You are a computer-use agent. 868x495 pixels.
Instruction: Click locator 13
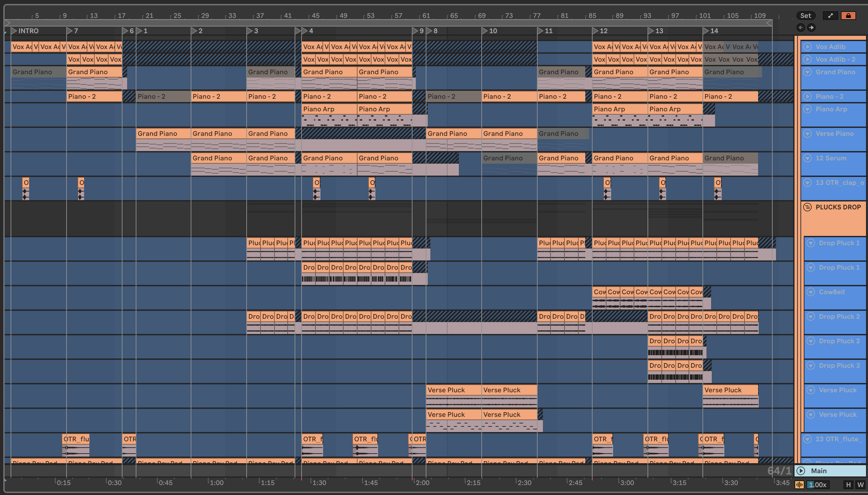[656, 30]
